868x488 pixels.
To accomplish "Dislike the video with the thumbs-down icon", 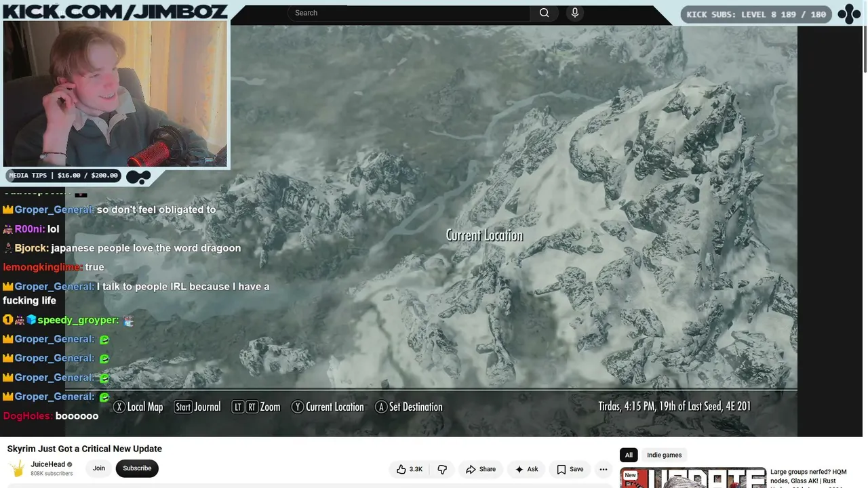I will click(x=442, y=469).
